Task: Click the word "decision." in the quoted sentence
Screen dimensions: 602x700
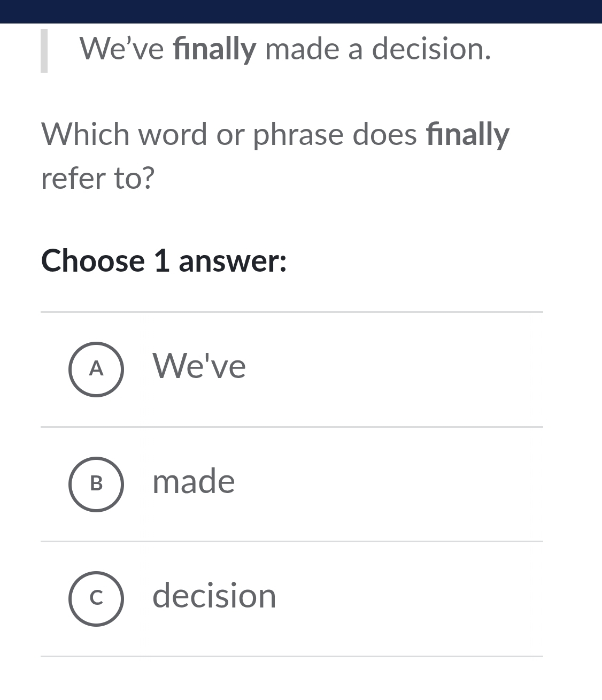Action: (x=431, y=49)
